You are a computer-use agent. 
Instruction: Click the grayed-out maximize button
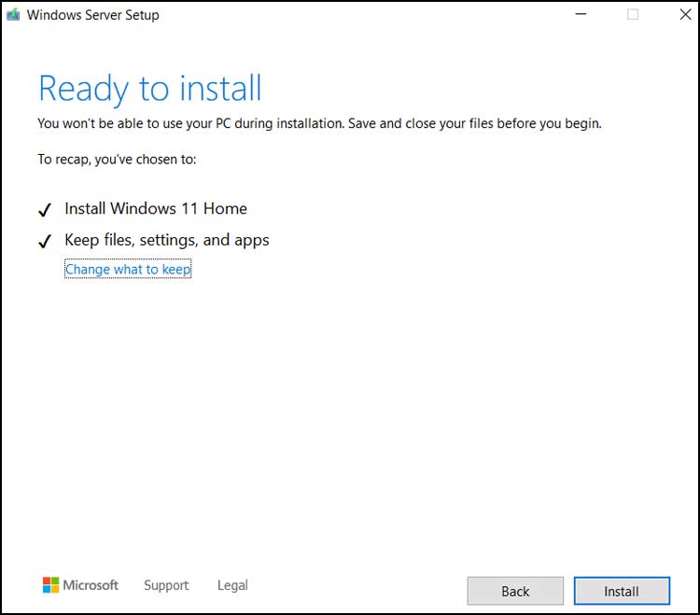pyautogui.click(x=633, y=15)
